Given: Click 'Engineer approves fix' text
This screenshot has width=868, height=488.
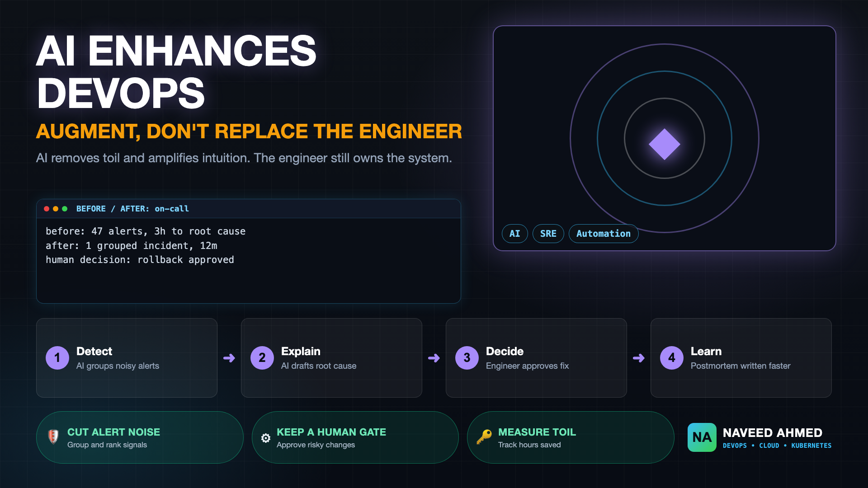Looking at the screenshot, I should tap(527, 366).
